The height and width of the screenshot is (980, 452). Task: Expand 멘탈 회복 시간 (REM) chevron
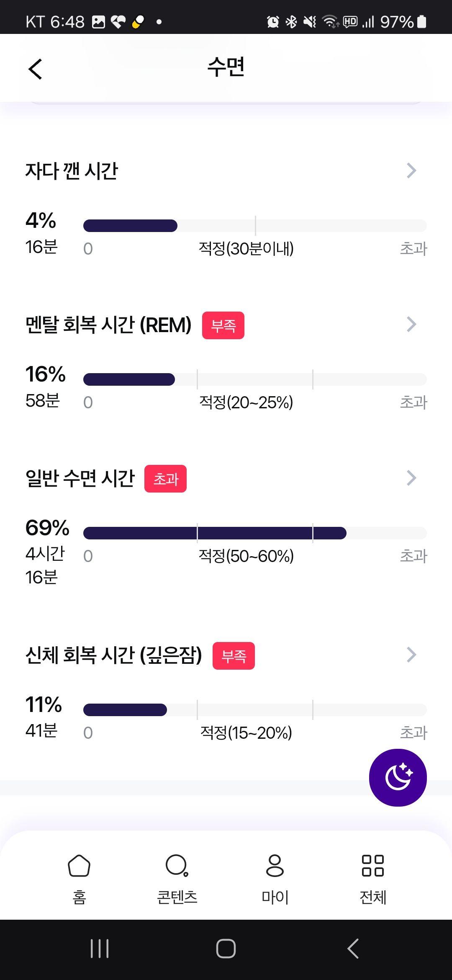click(411, 324)
